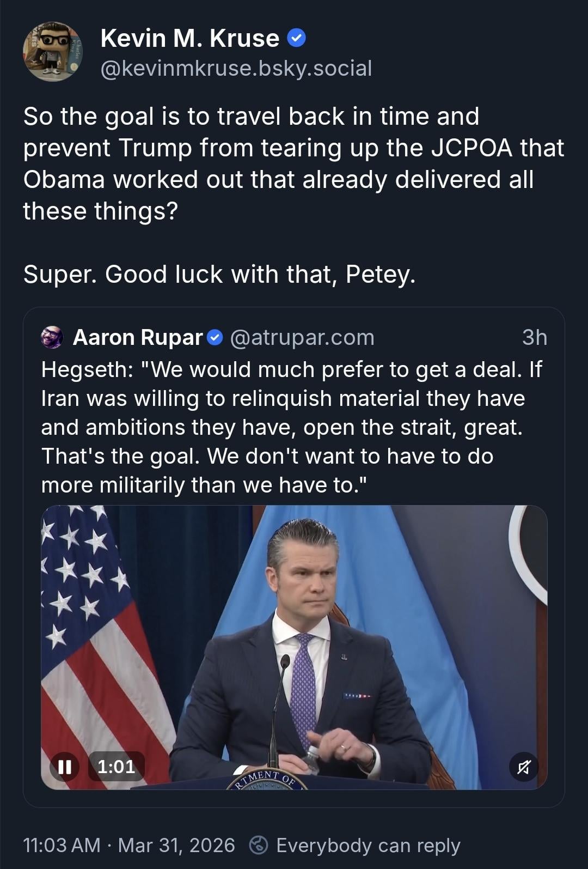Click Kevin M. Kruse's blue verified badge
The image size is (588, 869).
(x=296, y=38)
